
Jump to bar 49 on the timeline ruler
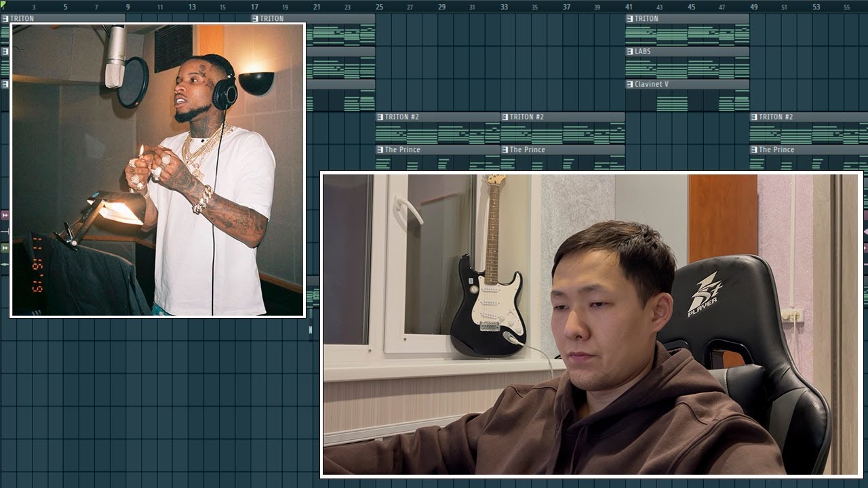(x=753, y=7)
